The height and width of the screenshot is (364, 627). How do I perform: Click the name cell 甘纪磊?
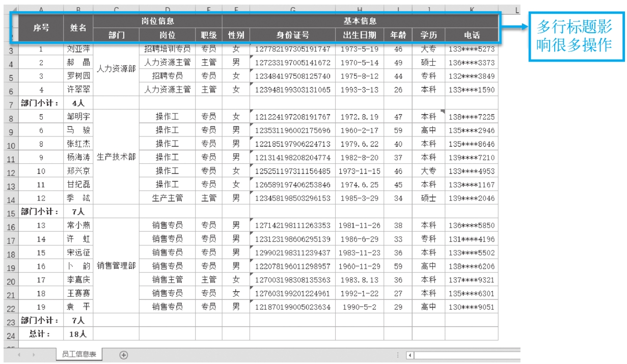click(78, 184)
